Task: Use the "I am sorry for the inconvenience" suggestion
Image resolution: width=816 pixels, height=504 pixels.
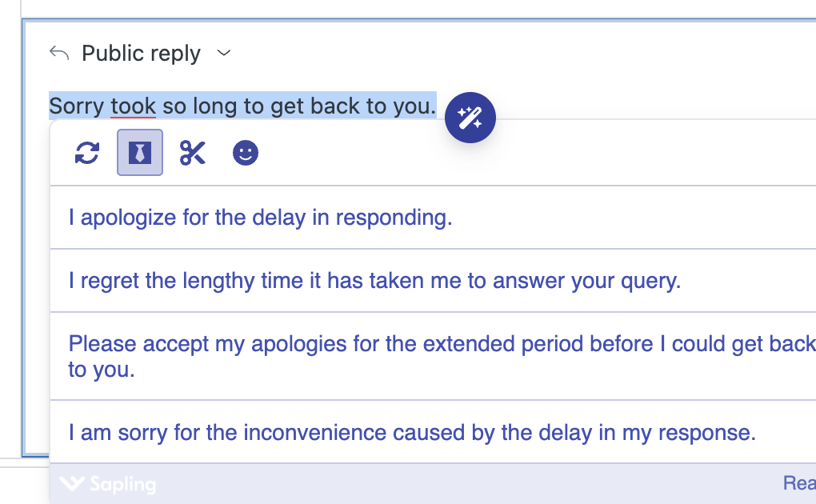Action: tap(412, 433)
